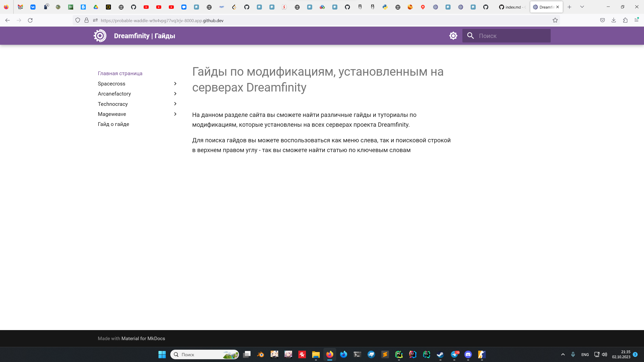The height and width of the screenshot is (362, 644).
Task: Open the Гайд о гайде page
Action: click(113, 124)
